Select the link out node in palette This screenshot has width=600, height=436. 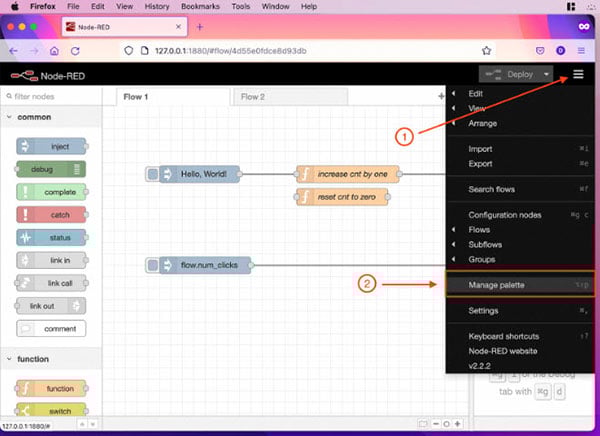(51, 306)
